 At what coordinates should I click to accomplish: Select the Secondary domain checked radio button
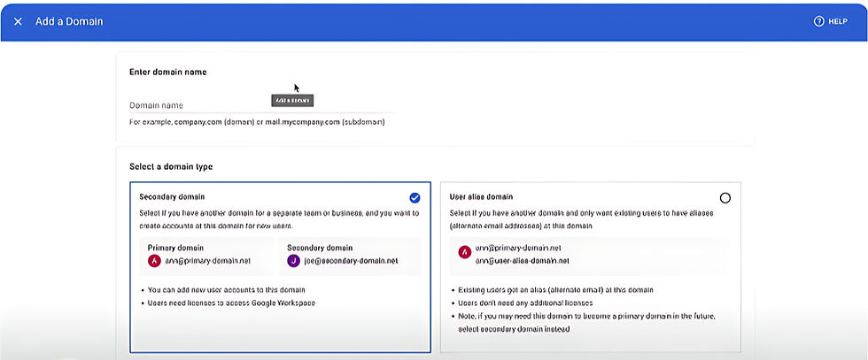(x=415, y=197)
